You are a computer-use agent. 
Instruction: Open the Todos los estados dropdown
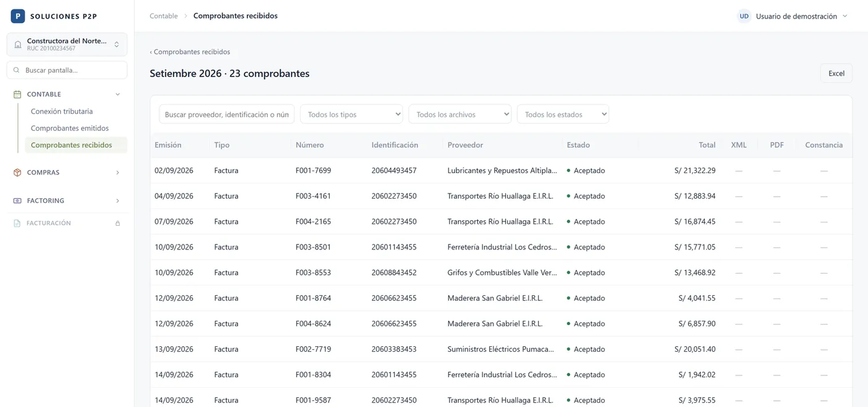point(563,114)
